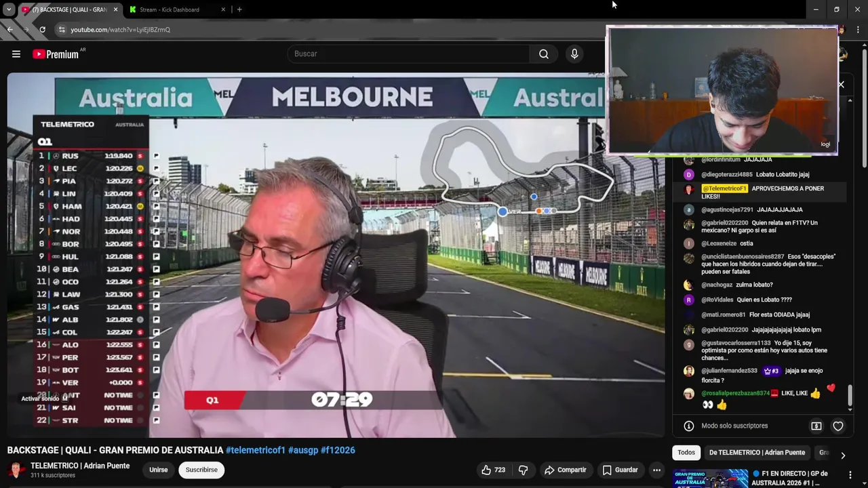Click @Leoxeneize chat message
Image resolution: width=868 pixels, height=488 pixels.
[x=761, y=243]
